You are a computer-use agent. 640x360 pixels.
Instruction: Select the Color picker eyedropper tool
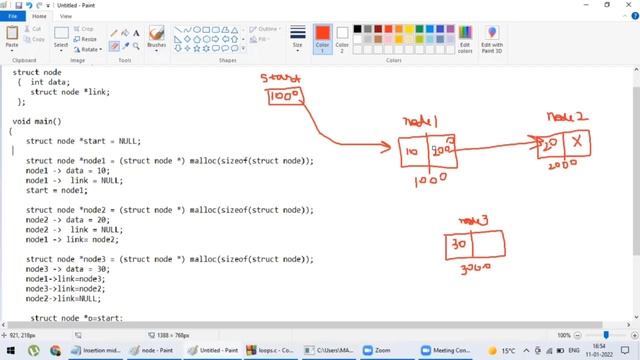pyautogui.click(x=125, y=46)
